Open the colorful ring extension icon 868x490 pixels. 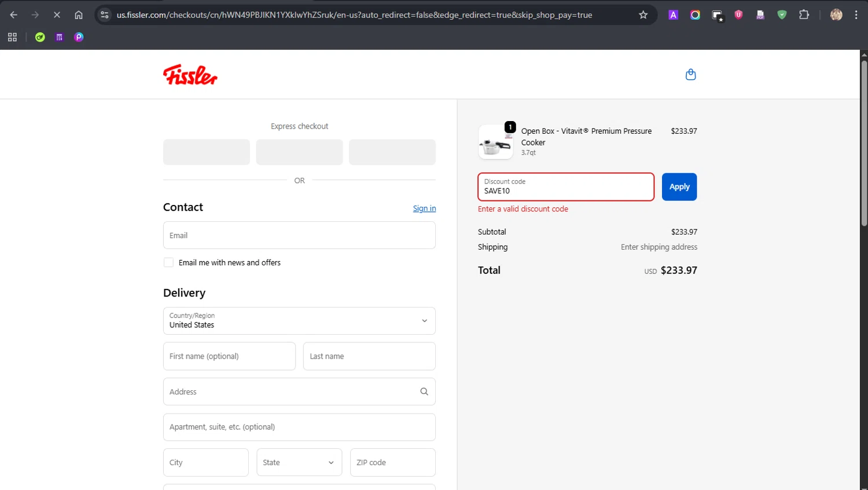point(695,15)
